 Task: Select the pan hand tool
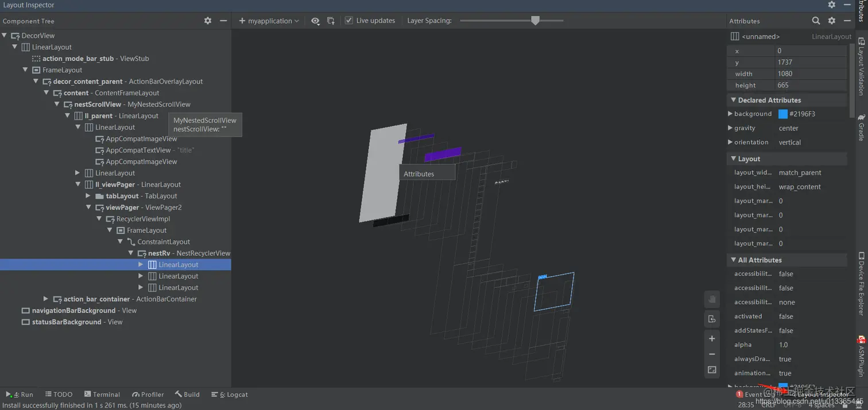point(712,299)
